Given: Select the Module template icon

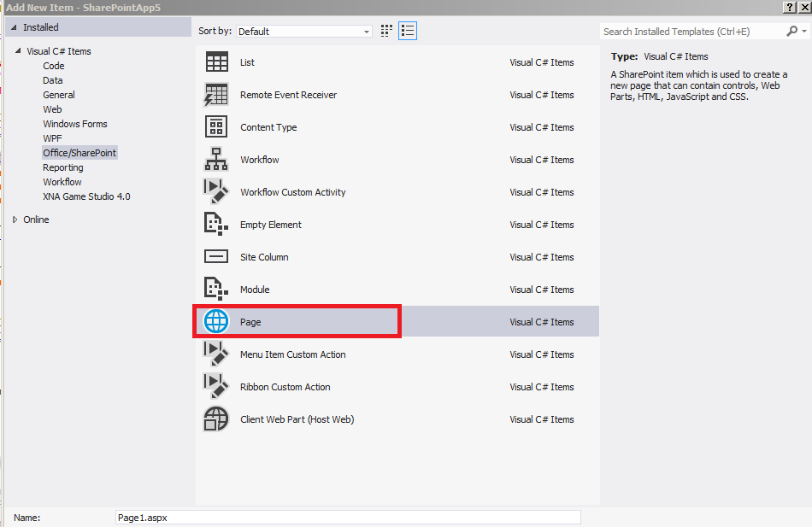Looking at the screenshot, I should pyautogui.click(x=216, y=290).
